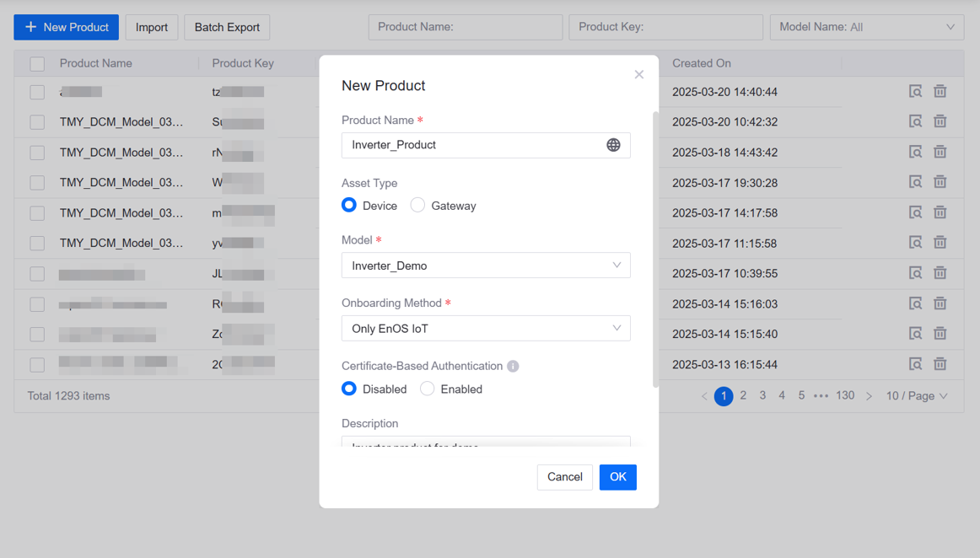
Task: Click trash icon for row created 2025-03-14 15:16:03
Action: coord(940,304)
